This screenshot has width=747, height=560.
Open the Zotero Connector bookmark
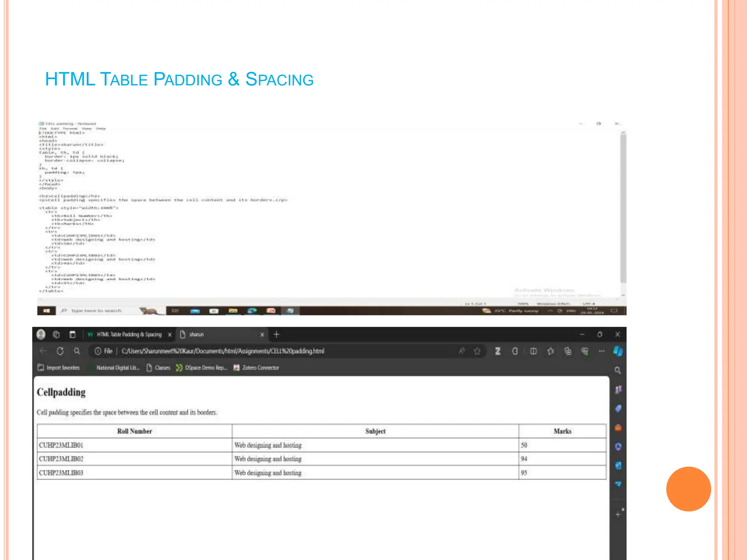click(256, 367)
